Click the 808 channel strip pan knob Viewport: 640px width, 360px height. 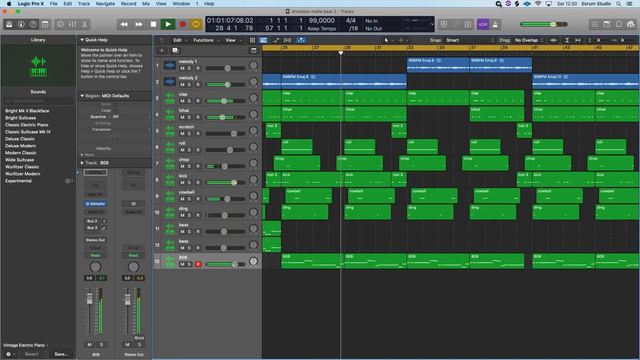[96, 267]
